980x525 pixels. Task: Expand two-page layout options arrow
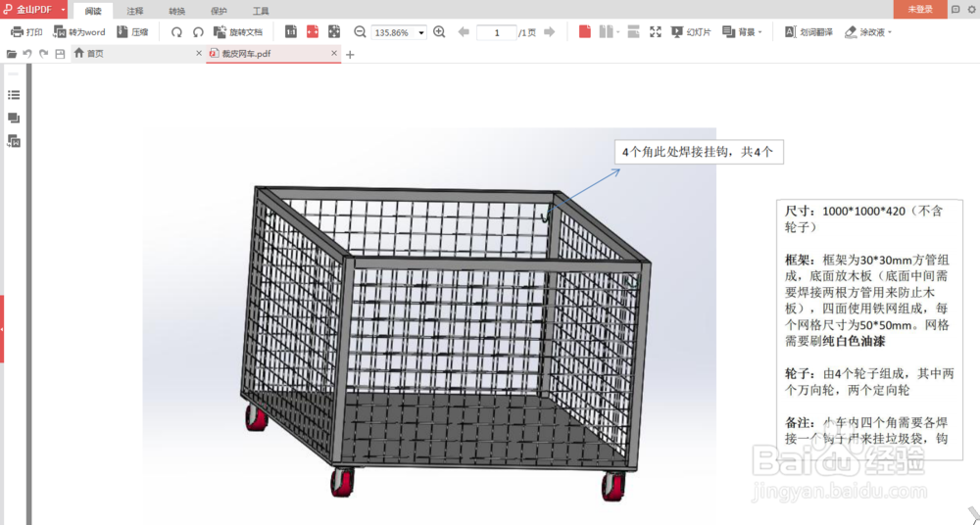617,32
